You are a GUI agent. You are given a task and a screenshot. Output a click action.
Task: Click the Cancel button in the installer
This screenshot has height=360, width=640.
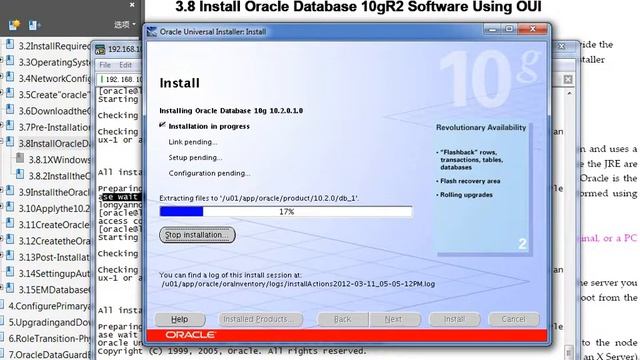(513, 319)
